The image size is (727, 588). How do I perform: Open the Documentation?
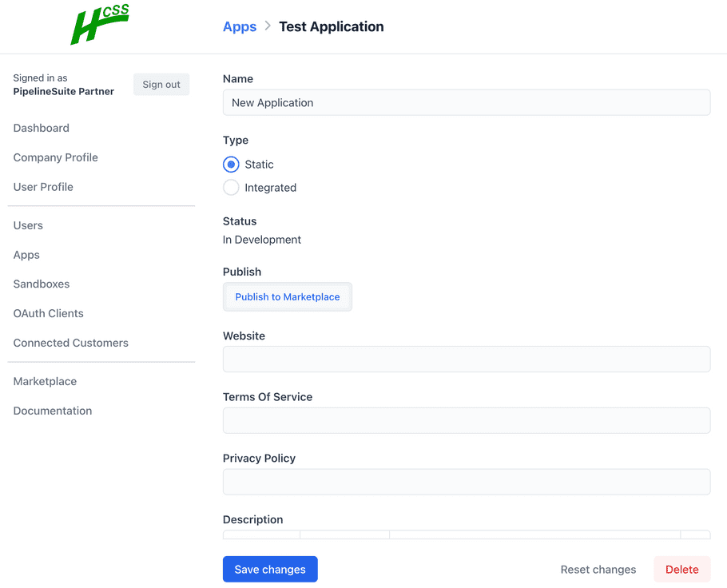(52, 411)
